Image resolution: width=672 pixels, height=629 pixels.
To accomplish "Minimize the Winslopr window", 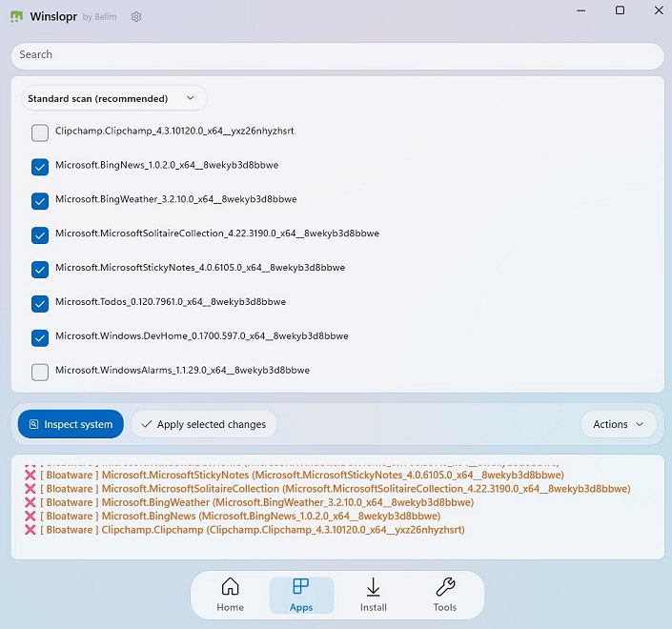I will (581, 10).
